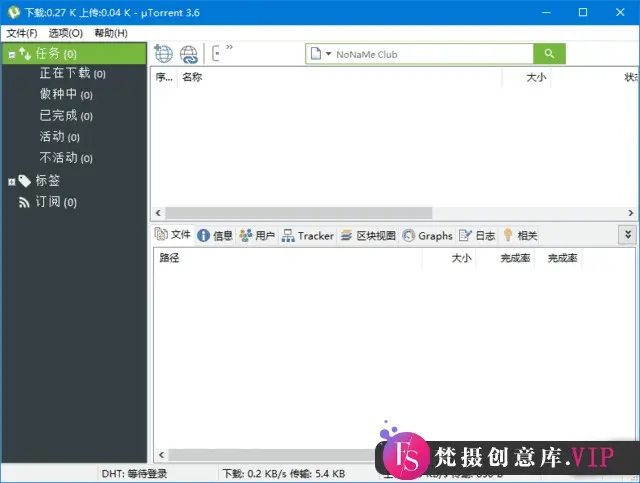Collapse the 任务 tree node
This screenshot has height=483, width=640.
coord(12,54)
